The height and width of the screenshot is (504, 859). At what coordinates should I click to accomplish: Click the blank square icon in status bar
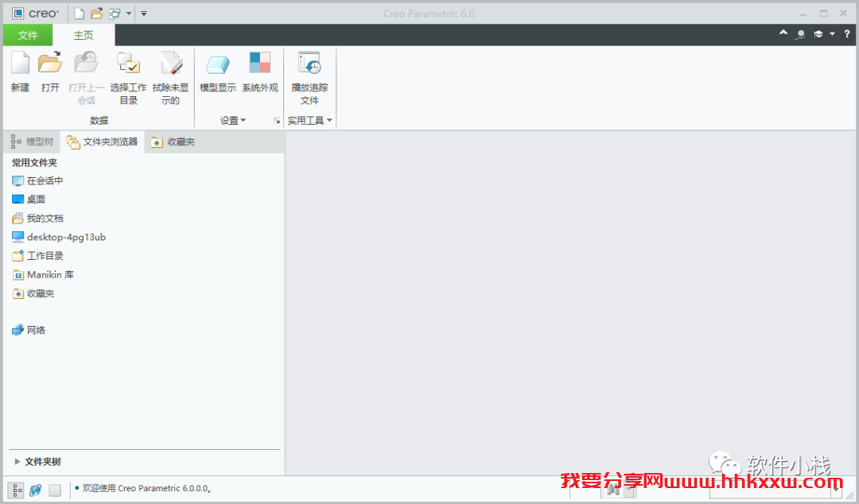click(55, 490)
